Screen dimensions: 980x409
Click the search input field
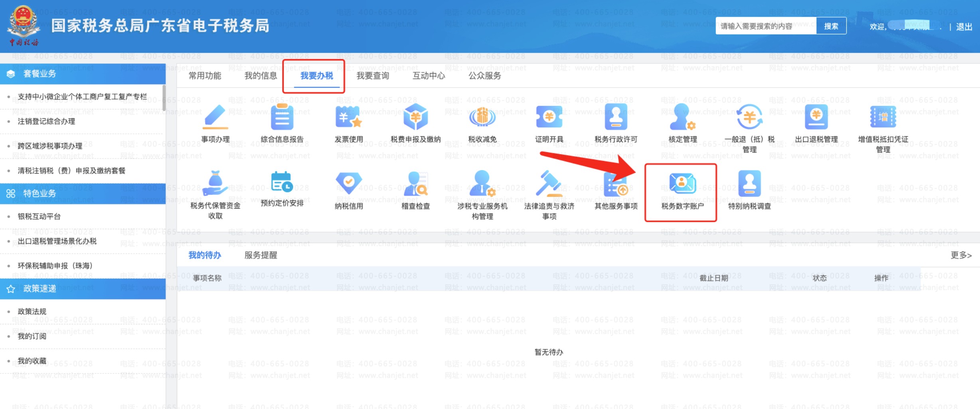(x=765, y=26)
